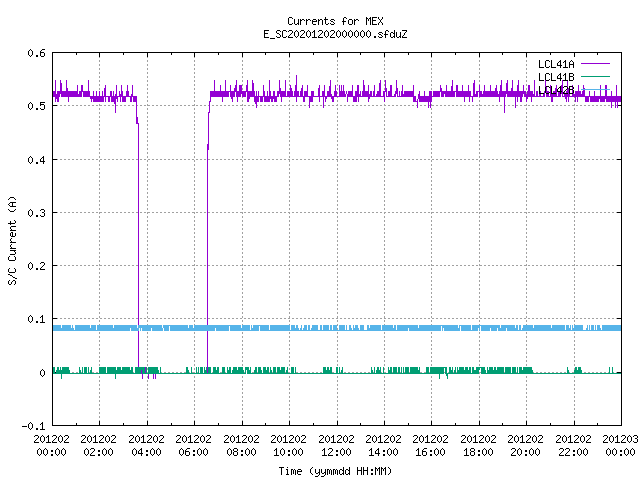Screen dimensions: 640x480
Task: Click the x-axis tick '201202 20:00'
Action: pos(525,445)
